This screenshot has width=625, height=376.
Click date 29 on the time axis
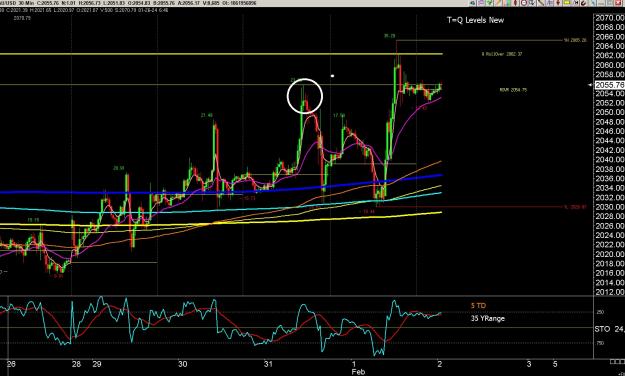tap(97, 364)
